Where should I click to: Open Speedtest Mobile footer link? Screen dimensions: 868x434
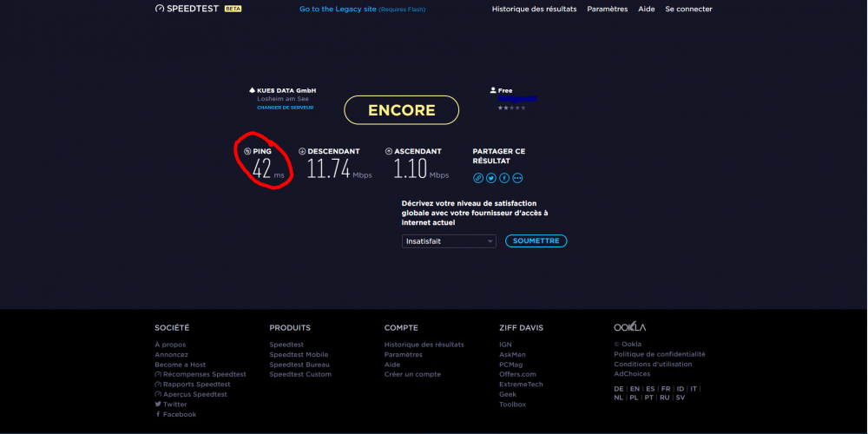pos(299,354)
